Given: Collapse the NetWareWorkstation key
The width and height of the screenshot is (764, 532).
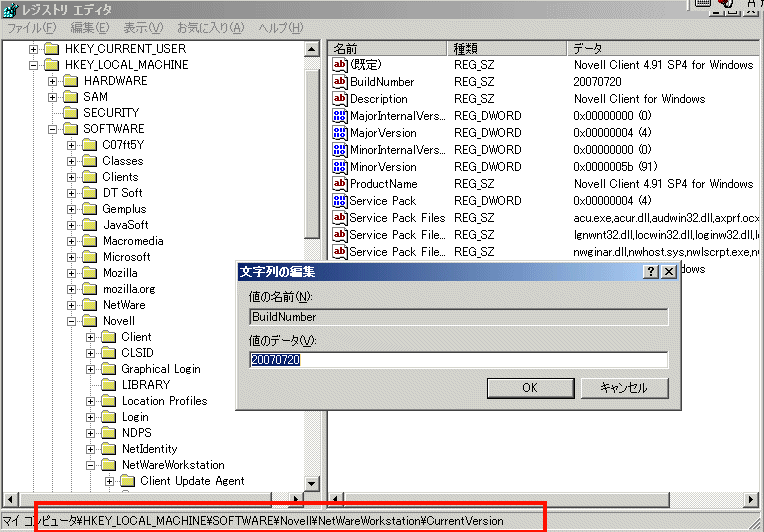Looking at the screenshot, I should click(x=90, y=465).
